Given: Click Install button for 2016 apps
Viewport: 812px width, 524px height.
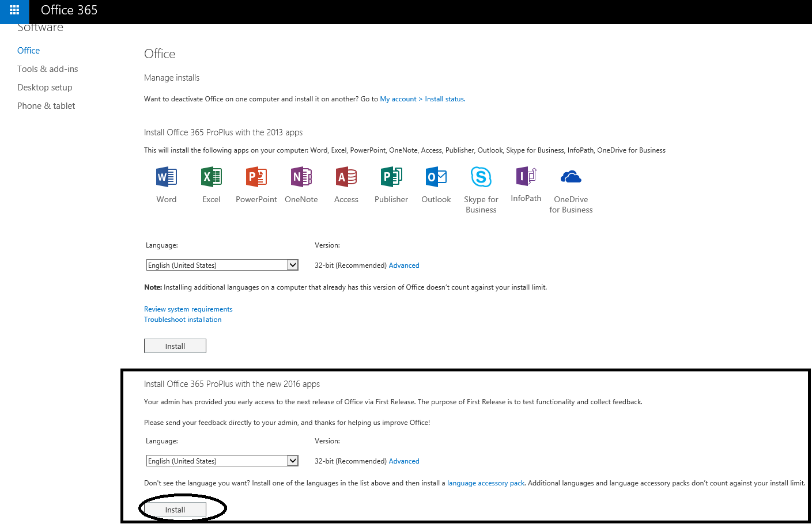Looking at the screenshot, I should tap(175, 510).
